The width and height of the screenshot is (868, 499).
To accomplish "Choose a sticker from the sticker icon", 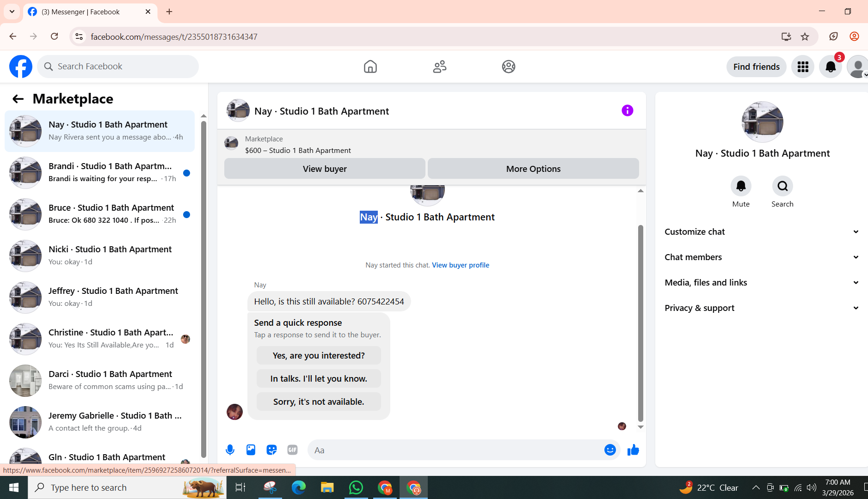I will coord(271,450).
